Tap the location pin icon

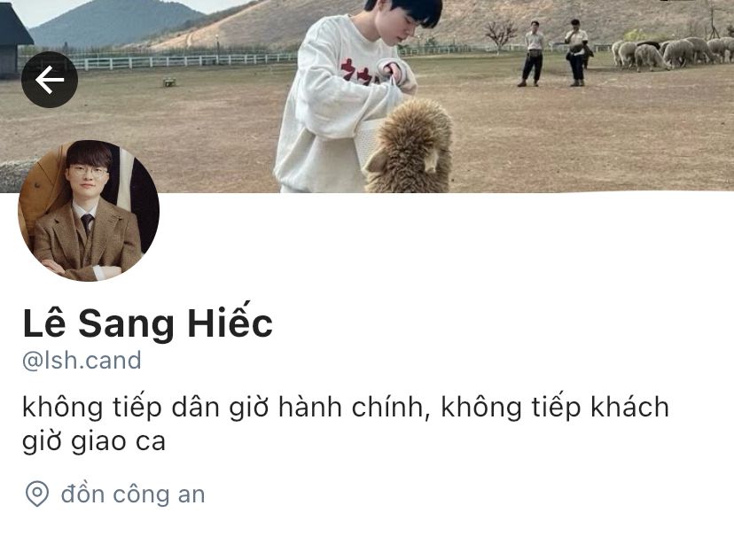tap(37, 494)
